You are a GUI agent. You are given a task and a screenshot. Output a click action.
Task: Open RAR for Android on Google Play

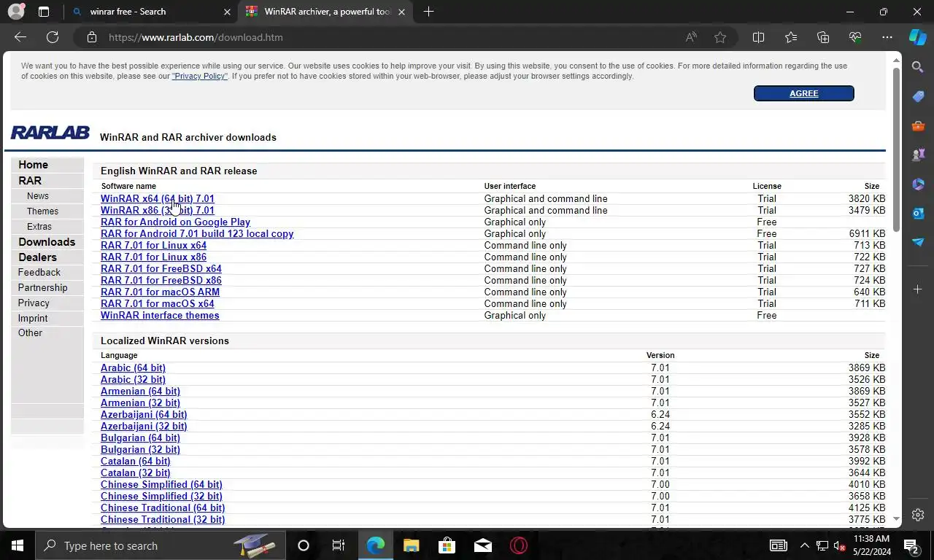(x=175, y=222)
